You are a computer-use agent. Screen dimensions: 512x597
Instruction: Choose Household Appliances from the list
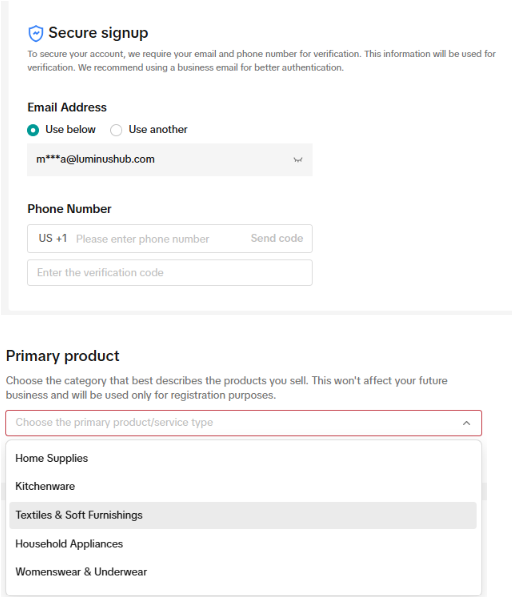pos(243,544)
